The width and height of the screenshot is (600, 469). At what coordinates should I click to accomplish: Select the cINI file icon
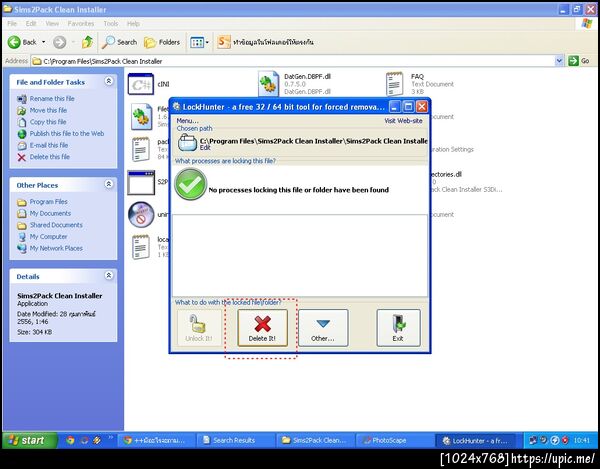141,84
